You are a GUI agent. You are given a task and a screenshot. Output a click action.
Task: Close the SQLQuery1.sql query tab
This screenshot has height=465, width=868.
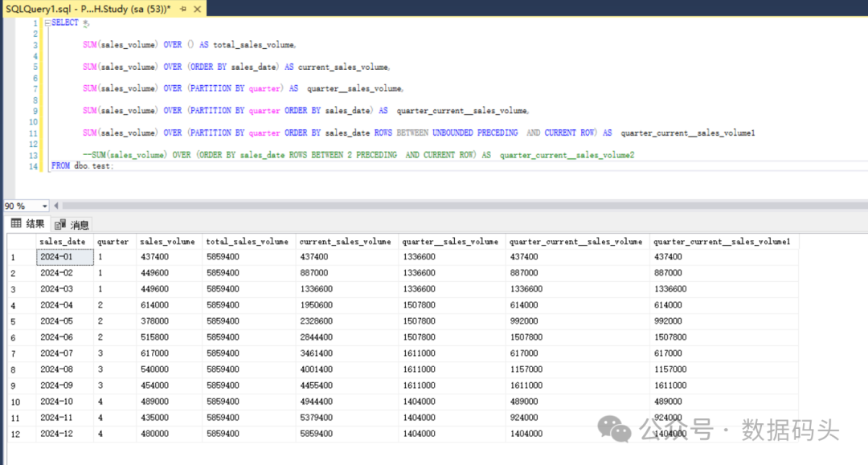(197, 9)
